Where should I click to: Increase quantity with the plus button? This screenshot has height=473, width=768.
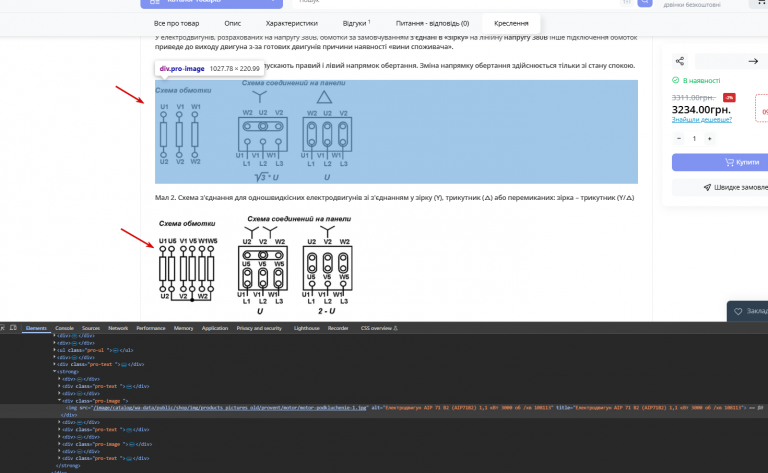click(709, 139)
